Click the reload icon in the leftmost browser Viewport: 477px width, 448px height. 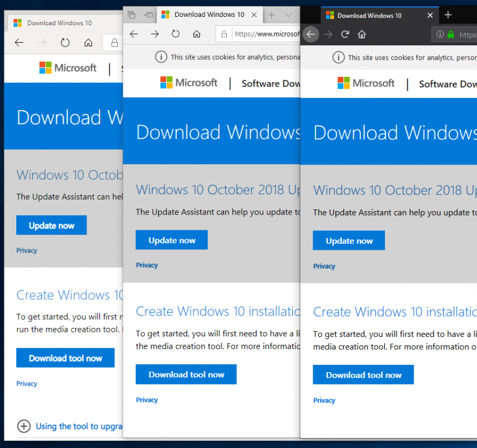pos(65,43)
